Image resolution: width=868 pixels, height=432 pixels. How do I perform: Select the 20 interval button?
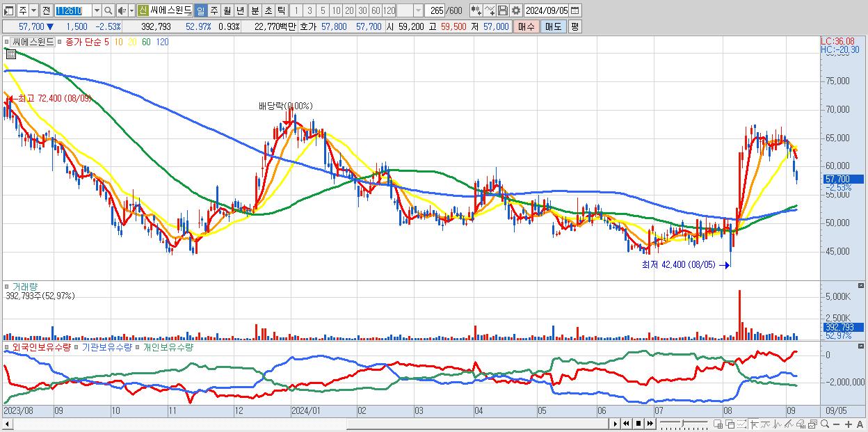point(349,10)
